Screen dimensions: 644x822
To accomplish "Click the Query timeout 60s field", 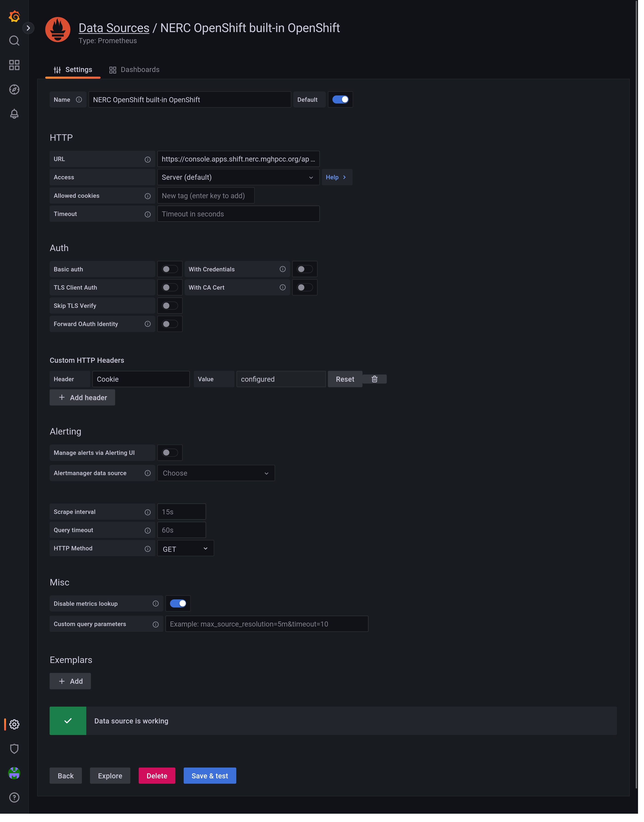I will tap(183, 535).
